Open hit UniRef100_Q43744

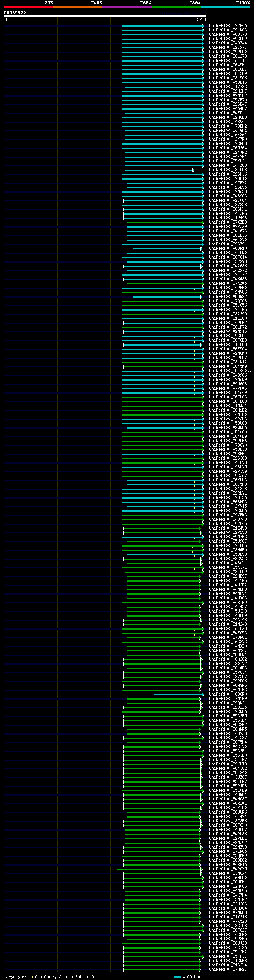point(228,43)
